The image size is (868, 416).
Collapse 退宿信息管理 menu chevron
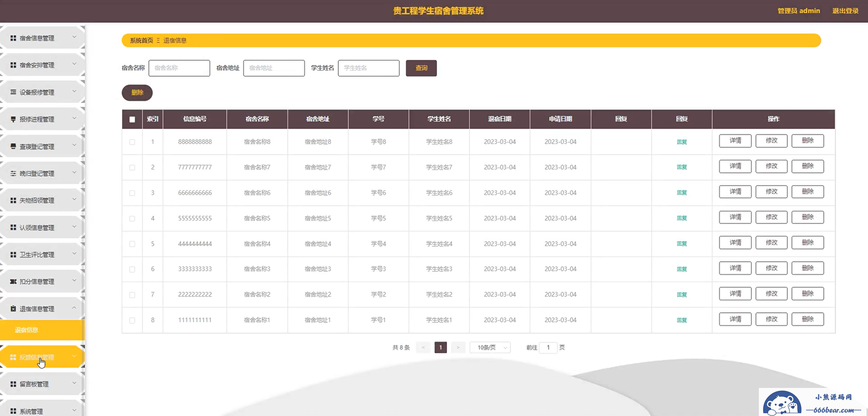74,307
